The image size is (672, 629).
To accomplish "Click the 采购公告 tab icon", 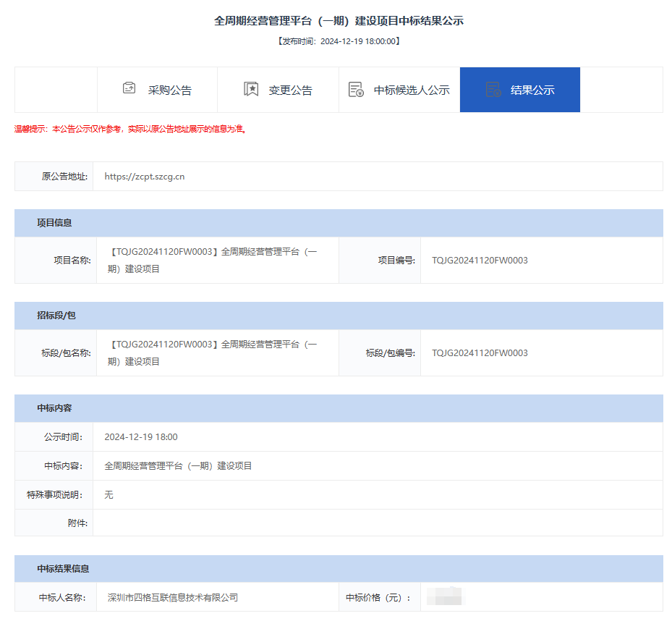I will 129,88.
